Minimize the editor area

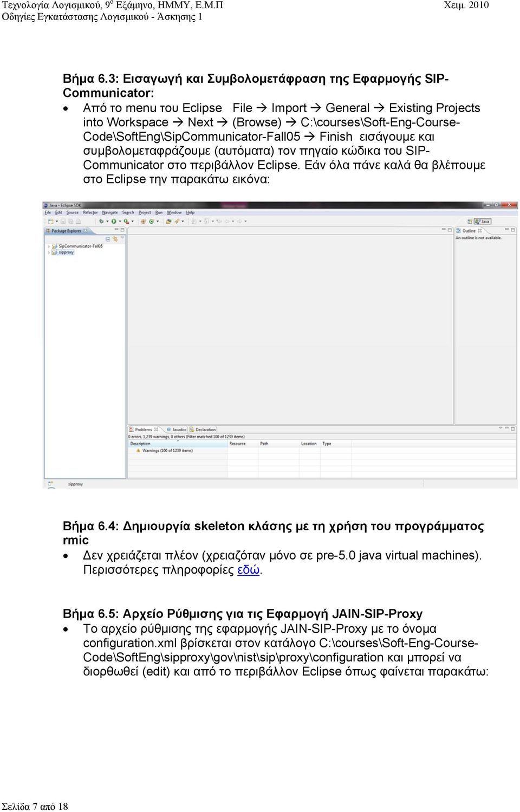(444, 229)
